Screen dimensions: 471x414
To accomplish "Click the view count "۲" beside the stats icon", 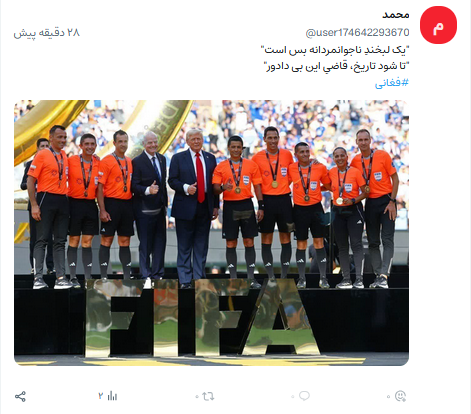I will (x=101, y=396).
